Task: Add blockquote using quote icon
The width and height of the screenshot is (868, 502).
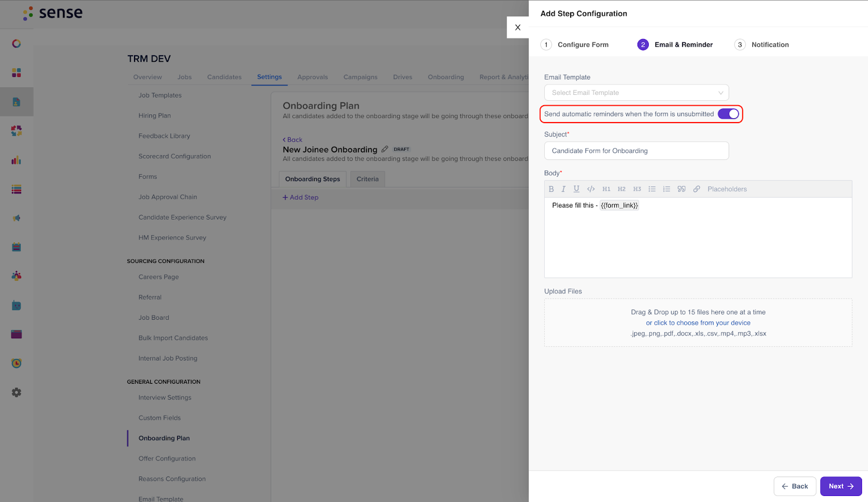Action: point(681,189)
